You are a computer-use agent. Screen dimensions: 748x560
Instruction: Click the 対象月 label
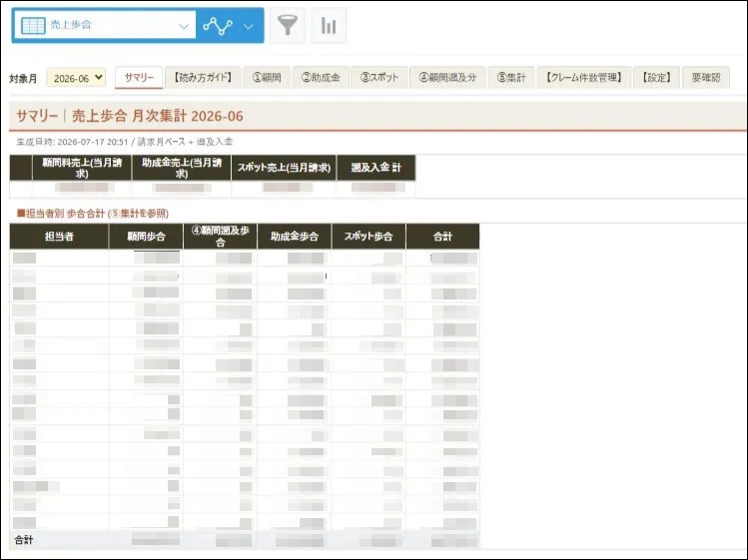[23, 79]
